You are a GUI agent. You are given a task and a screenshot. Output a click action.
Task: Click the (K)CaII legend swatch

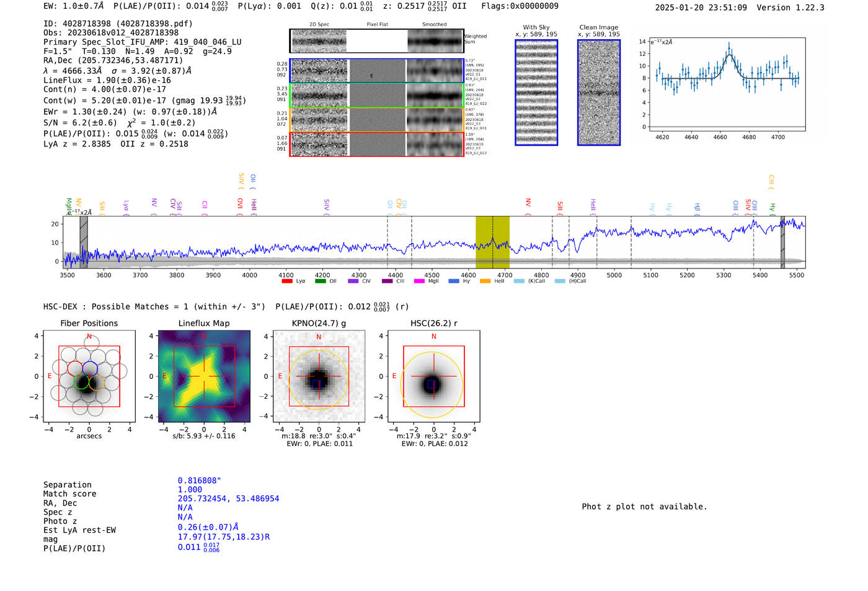519,281
